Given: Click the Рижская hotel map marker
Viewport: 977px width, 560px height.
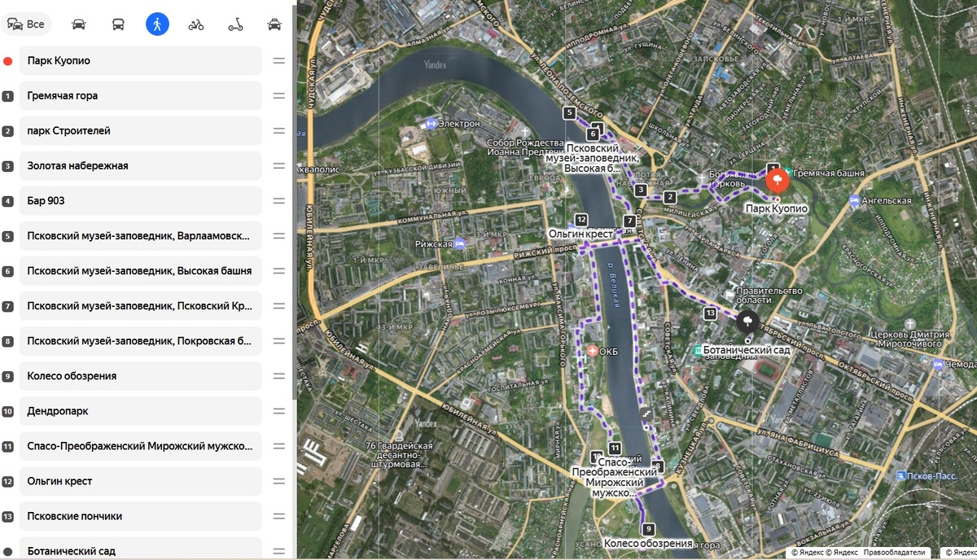Looking at the screenshot, I should coord(460,243).
